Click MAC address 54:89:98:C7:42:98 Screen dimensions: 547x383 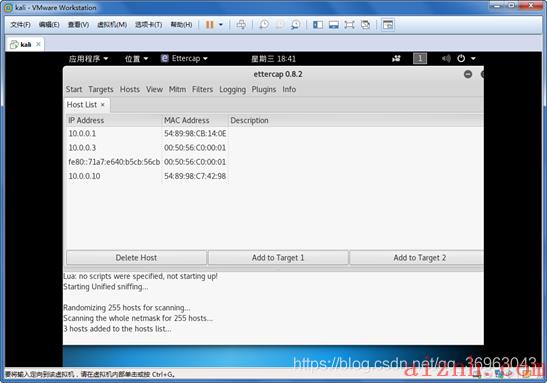(x=195, y=176)
